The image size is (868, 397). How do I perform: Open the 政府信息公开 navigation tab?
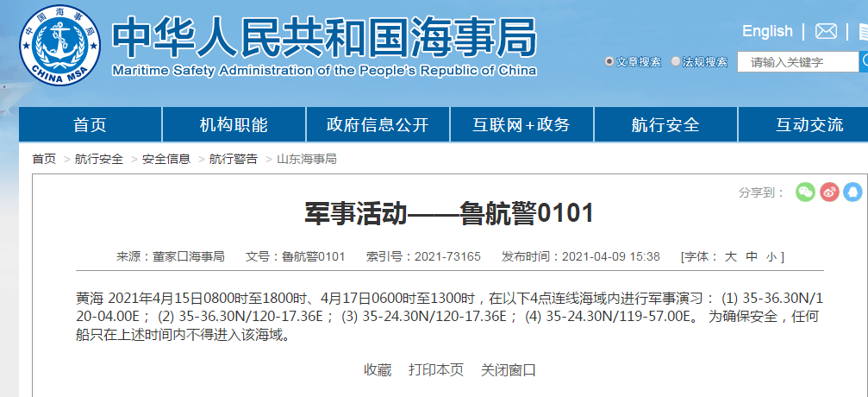tap(378, 124)
